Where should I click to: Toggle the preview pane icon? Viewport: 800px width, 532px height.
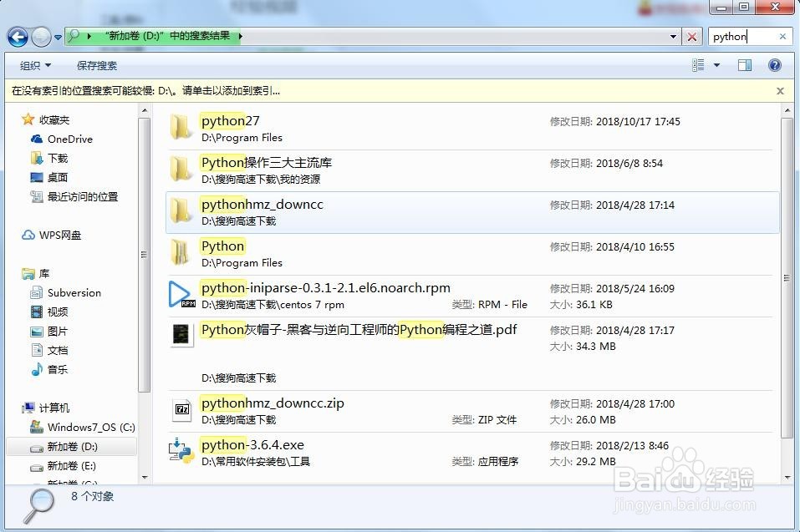[x=745, y=65]
